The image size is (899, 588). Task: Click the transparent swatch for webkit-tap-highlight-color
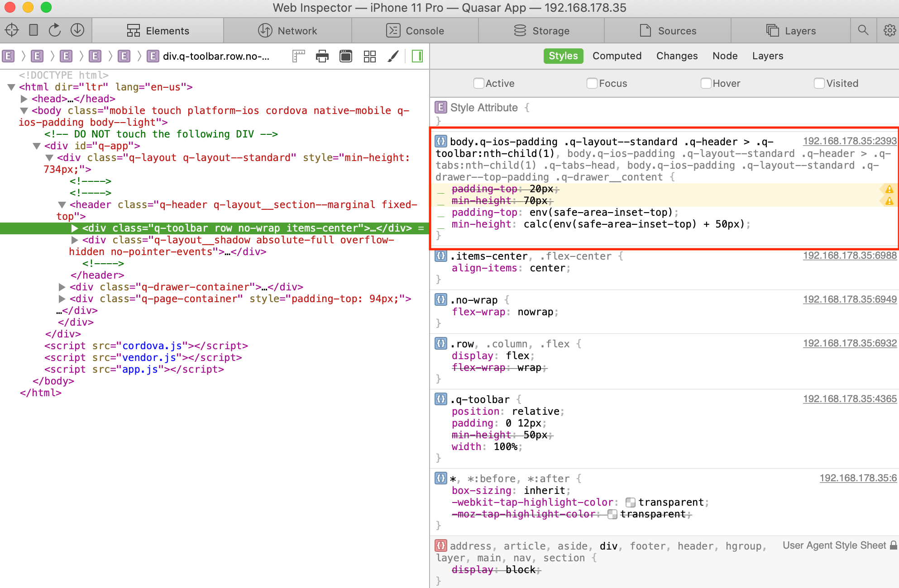(630, 503)
